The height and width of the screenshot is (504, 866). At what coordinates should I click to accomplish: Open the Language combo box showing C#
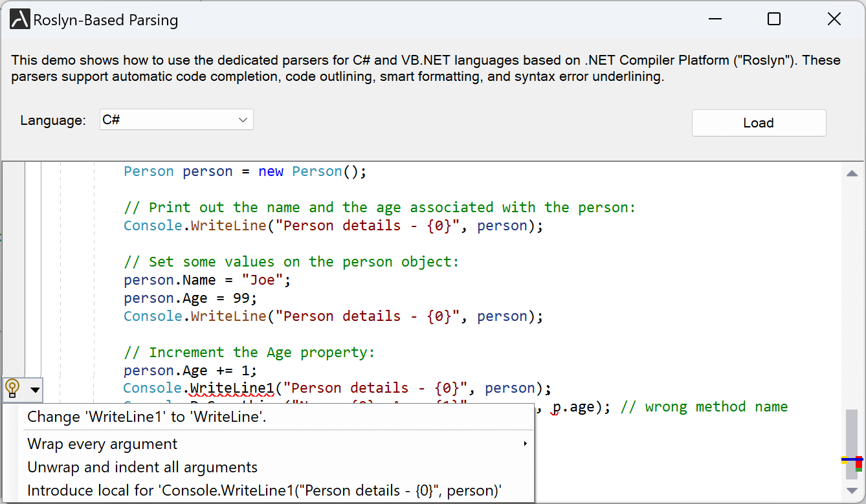tap(176, 120)
